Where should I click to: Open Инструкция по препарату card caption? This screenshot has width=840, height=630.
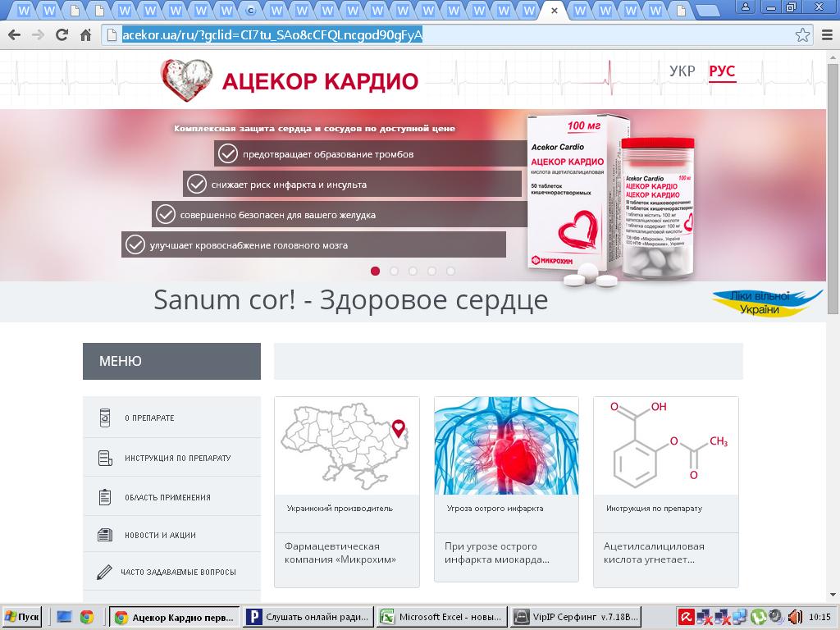coord(654,508)
